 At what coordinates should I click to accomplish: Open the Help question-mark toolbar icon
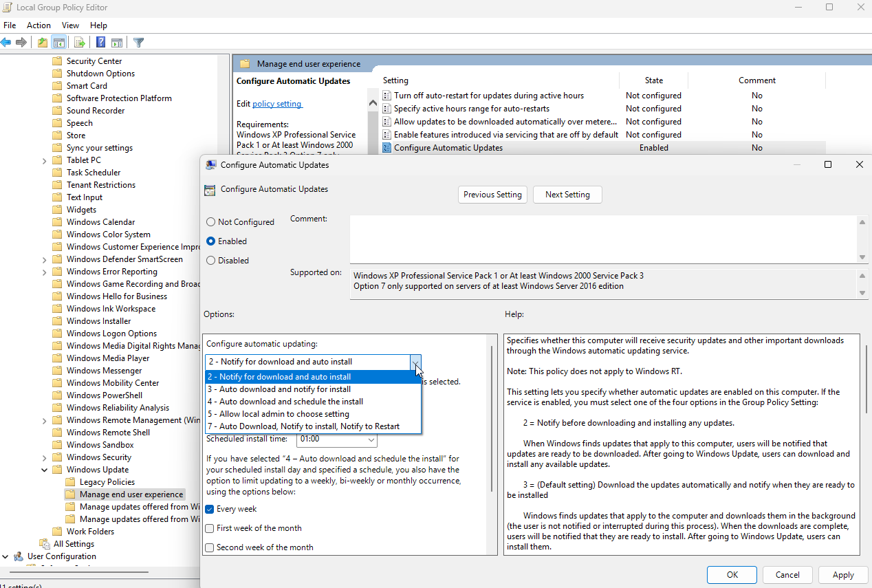100,43
